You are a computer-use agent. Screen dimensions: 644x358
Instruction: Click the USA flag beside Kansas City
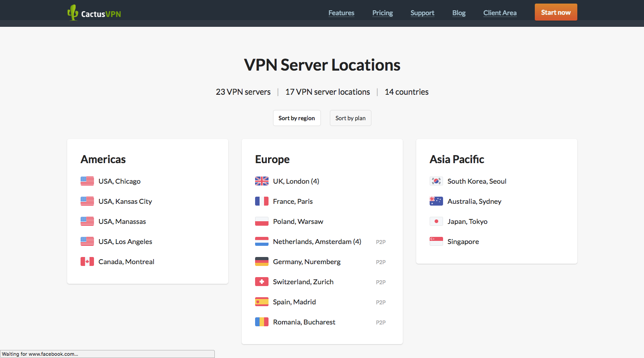tap(87, 201)
